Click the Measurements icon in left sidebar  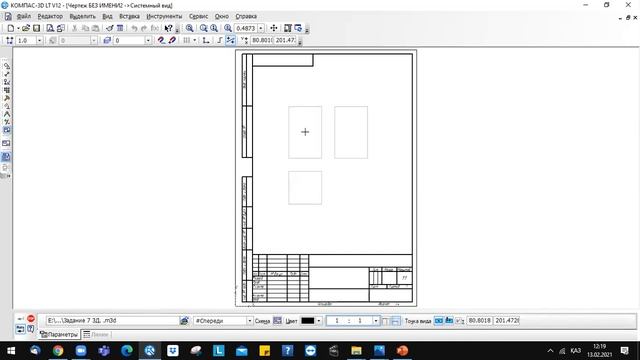point(7,114)
